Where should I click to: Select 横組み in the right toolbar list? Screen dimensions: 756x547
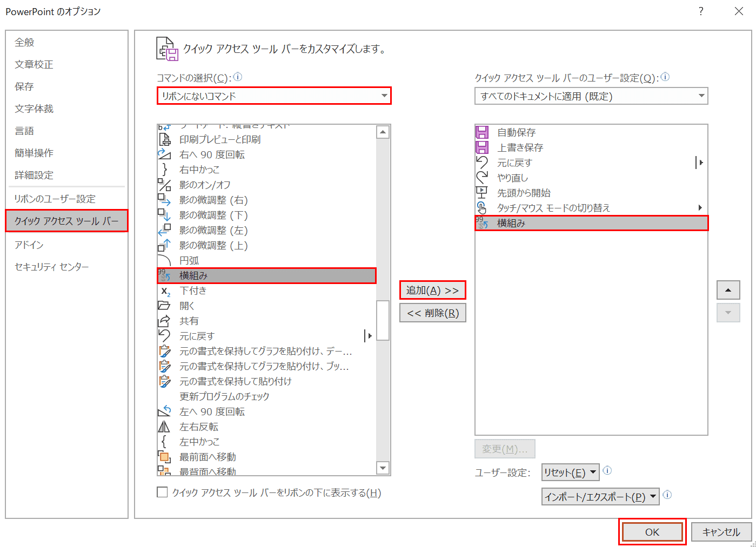[591, 223]
